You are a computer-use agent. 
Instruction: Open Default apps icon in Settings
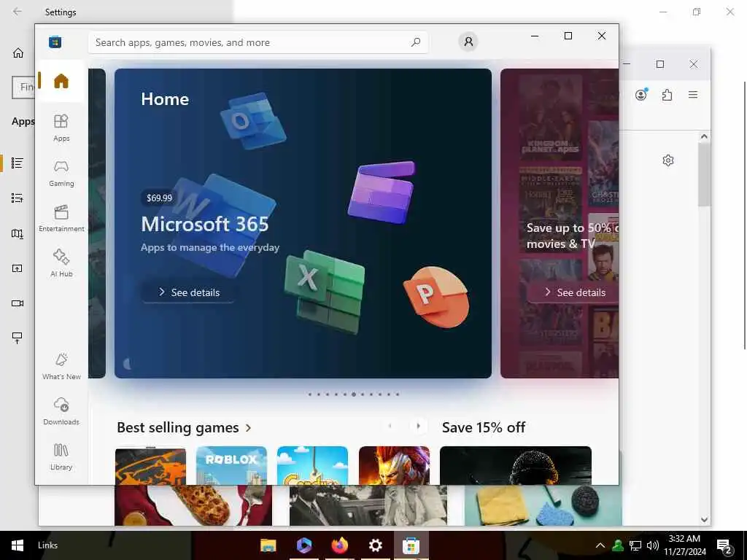click(x=18, y=198)
